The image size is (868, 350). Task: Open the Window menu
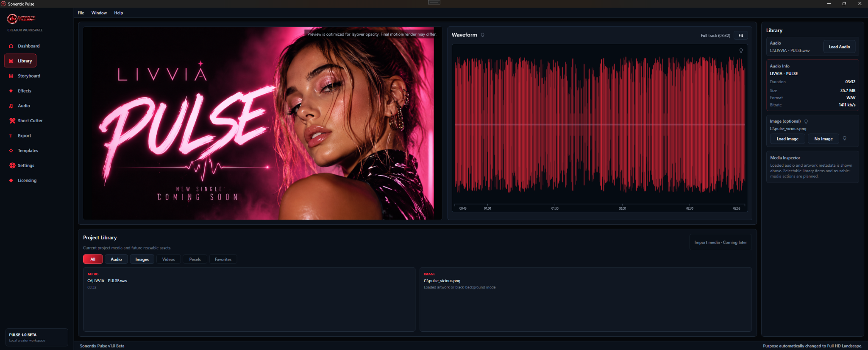click(99, 13)
